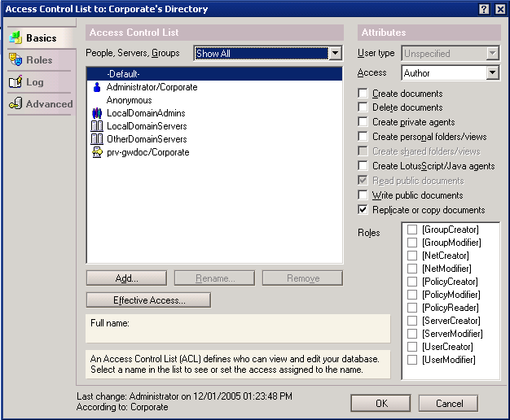Click the help question mark button
Screen dimensions: 510x420
(x=484, y=9)
